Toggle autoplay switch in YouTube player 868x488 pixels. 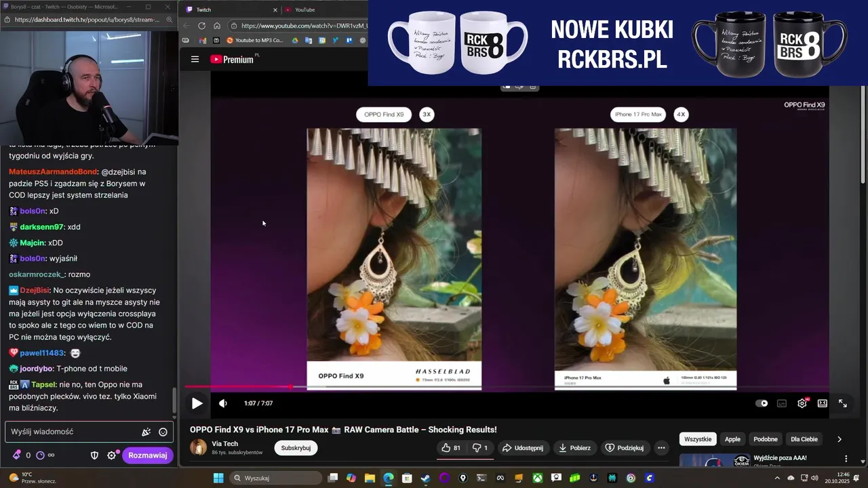coord(762,403)
